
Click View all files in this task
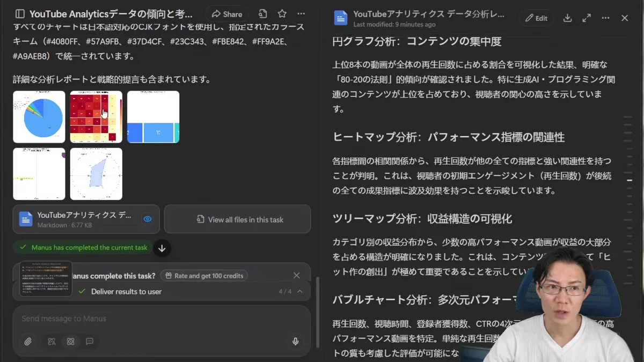pos(237,219)
